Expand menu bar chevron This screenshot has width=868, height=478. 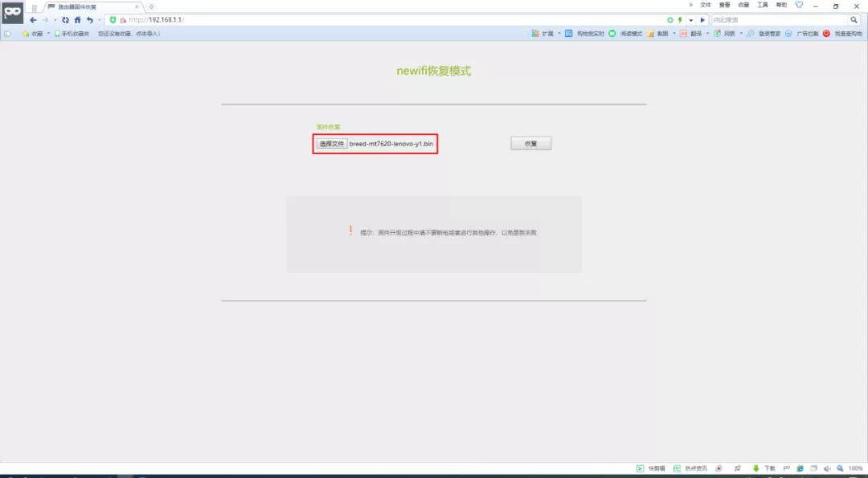click(691, 5)
